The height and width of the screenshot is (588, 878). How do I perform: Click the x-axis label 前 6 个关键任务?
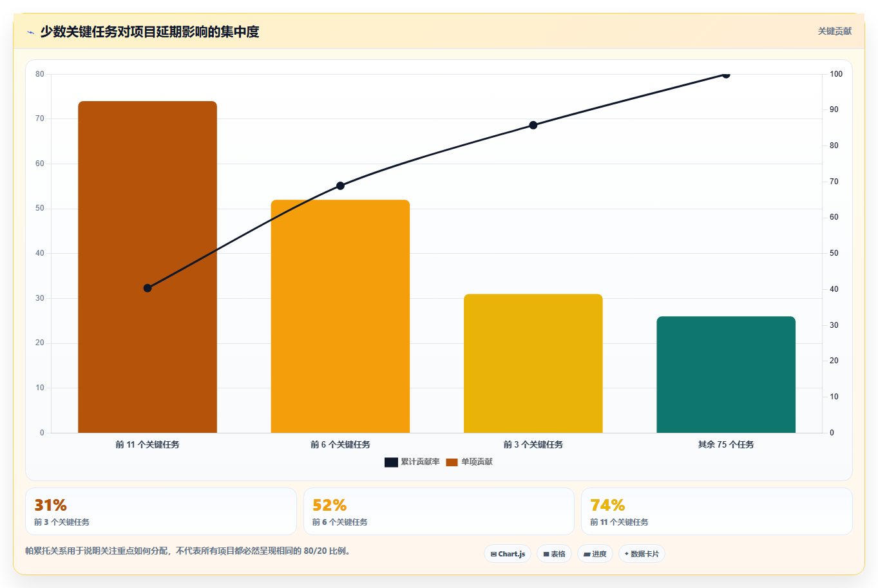tap(340, 444)
